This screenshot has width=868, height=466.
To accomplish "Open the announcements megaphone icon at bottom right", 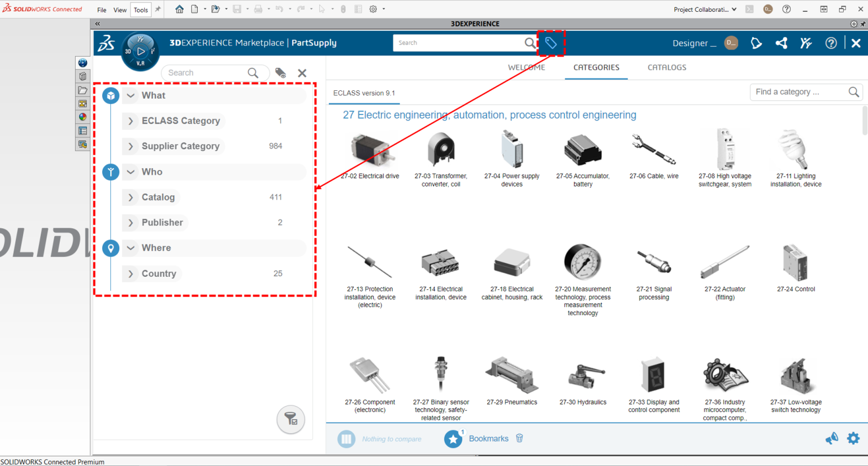I will (831, 438).
